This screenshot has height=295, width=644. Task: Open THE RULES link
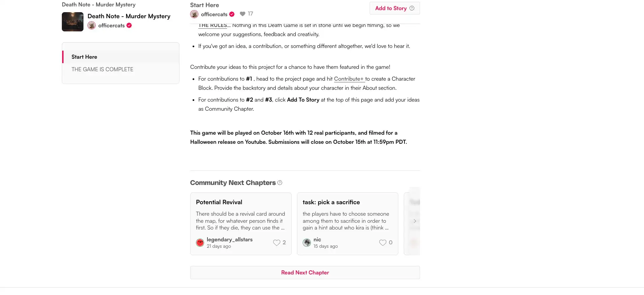213,26
